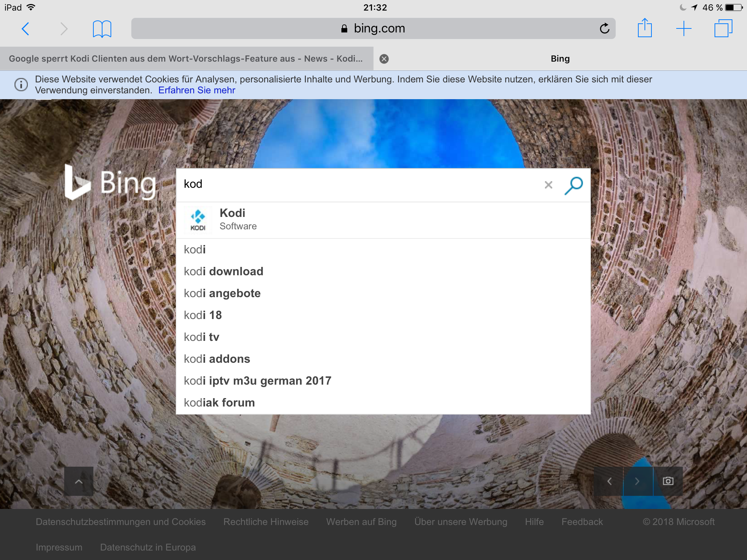Reload the bing.com page
747x560 pixels.
(x=604, y=28)
